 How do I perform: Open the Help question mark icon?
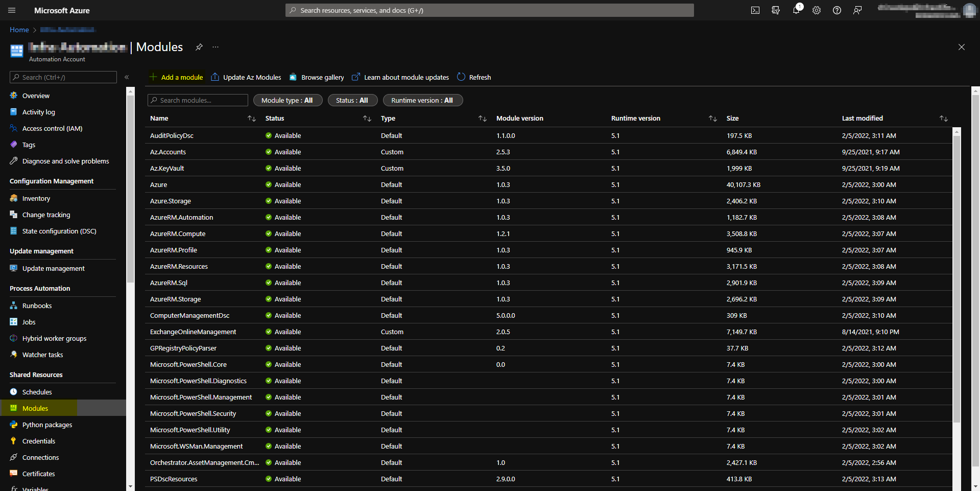pyautogui.click(x=837, y=10)
